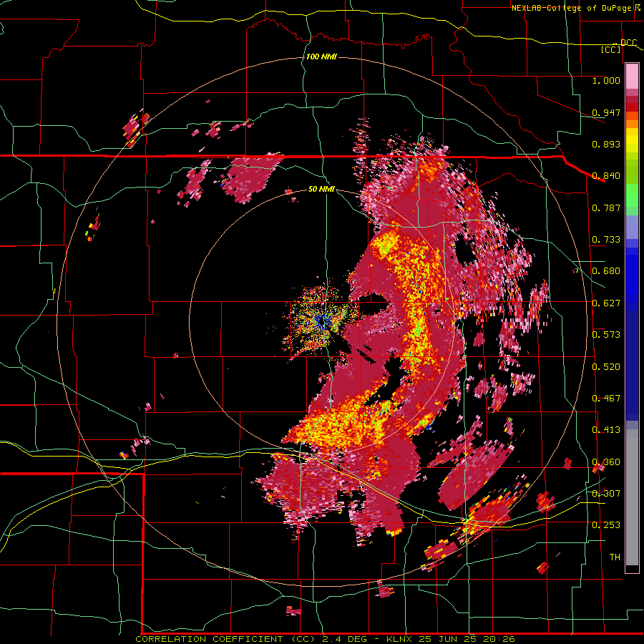Click the 0.787 value on color scale

606,208
